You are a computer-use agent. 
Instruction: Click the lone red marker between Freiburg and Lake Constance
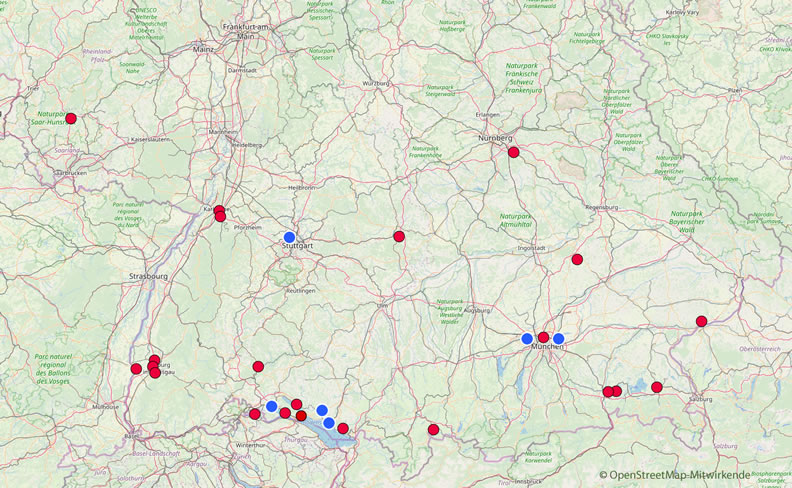(x=258, y=366)
